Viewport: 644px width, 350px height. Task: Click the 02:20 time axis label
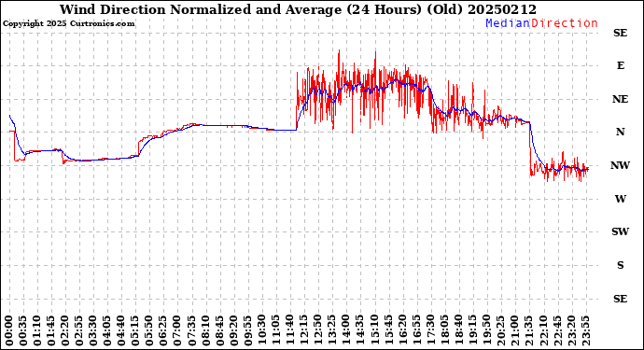pyautogui.click(x=65, y=331)
